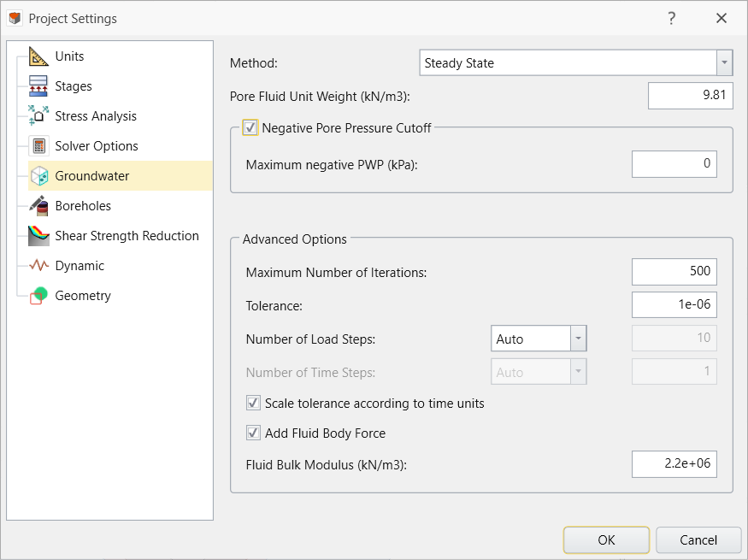This screenshot has width=748, height=560.
Task: Click the Pore Fluid Unit Weight label
Action: click(320, 97)
